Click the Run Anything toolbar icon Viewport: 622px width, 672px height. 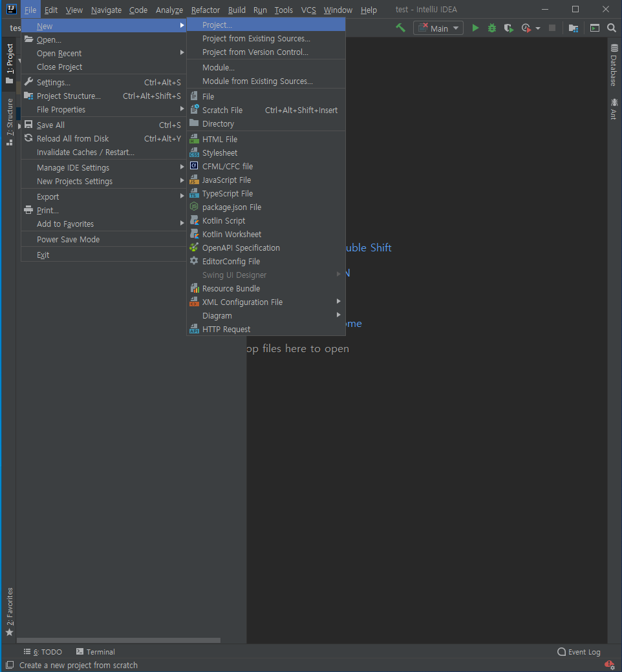[595, 28]
